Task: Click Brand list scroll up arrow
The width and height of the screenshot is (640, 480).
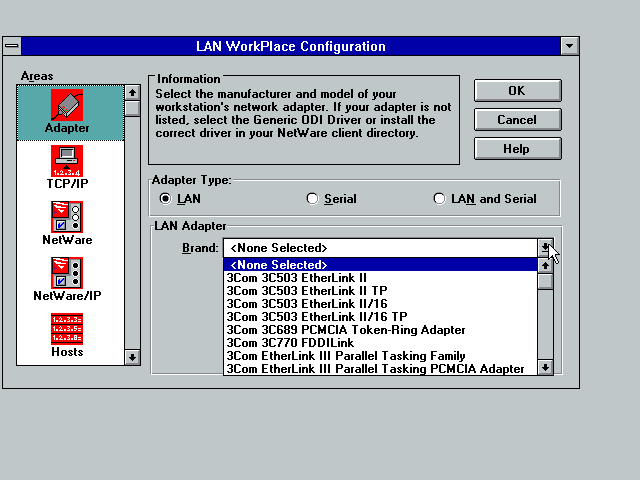Action: point(545,266)
